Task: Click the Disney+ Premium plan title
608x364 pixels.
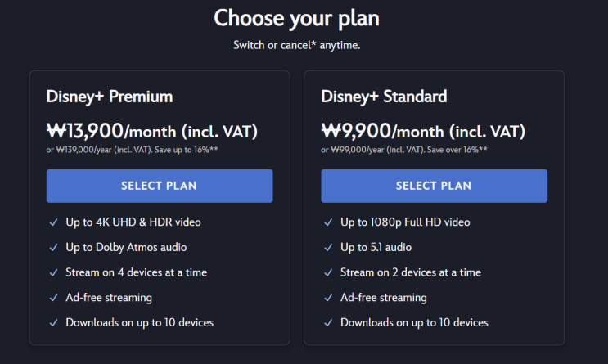Action: tap(110, 97)
